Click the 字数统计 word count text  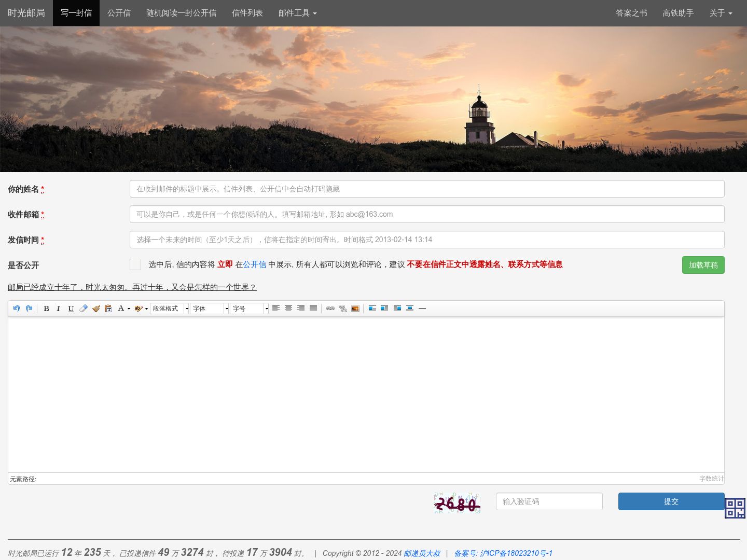click(711, 479)
